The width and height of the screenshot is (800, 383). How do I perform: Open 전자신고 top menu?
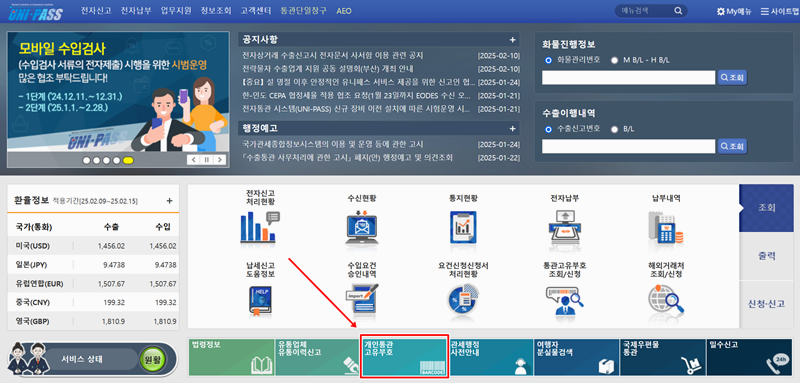(x=96, y=11)
